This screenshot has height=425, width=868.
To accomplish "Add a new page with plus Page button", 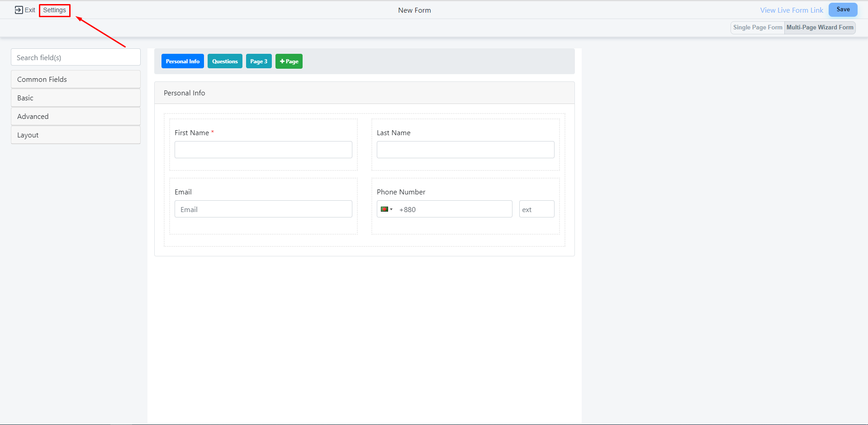I will click(x=289, y=61).
